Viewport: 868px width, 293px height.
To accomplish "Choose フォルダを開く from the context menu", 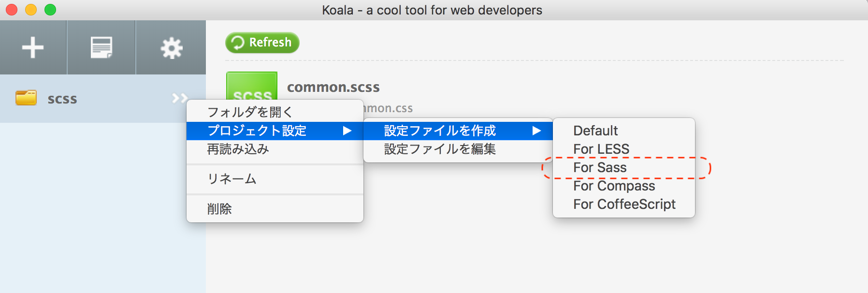I will click(250, 112).
